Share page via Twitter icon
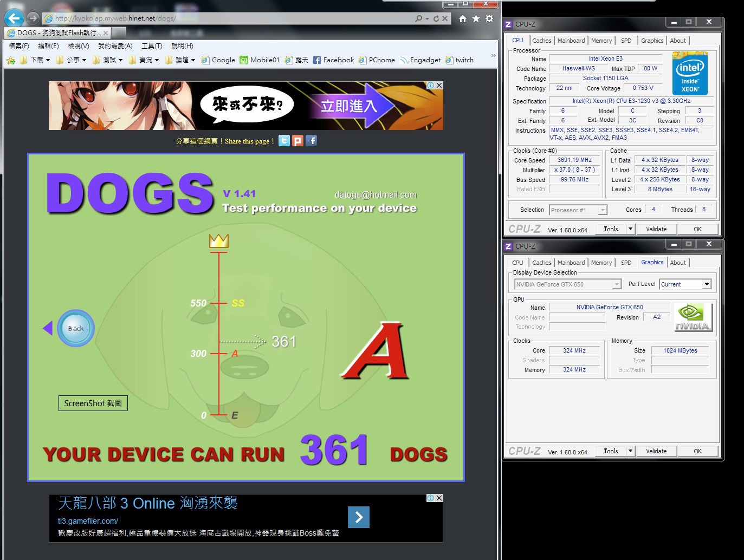 click(284, 141)
